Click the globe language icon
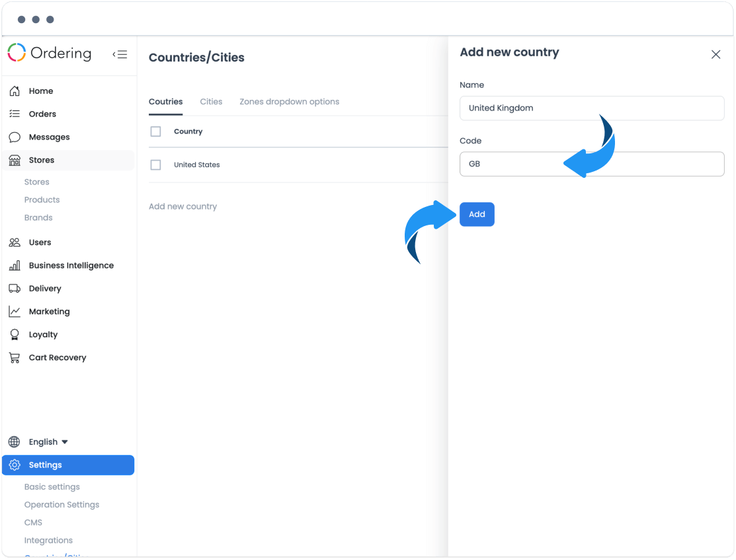This screenshot has height=560, width=736. pos(15,442)
